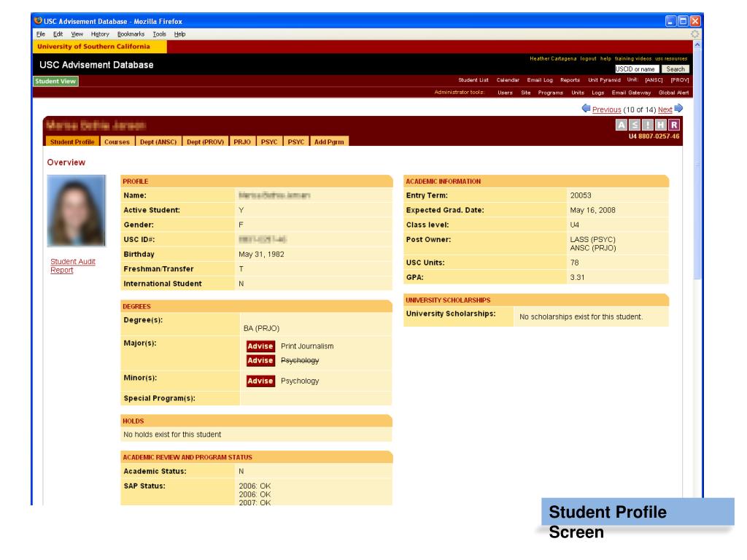Switch to the Courses tab

117,142
